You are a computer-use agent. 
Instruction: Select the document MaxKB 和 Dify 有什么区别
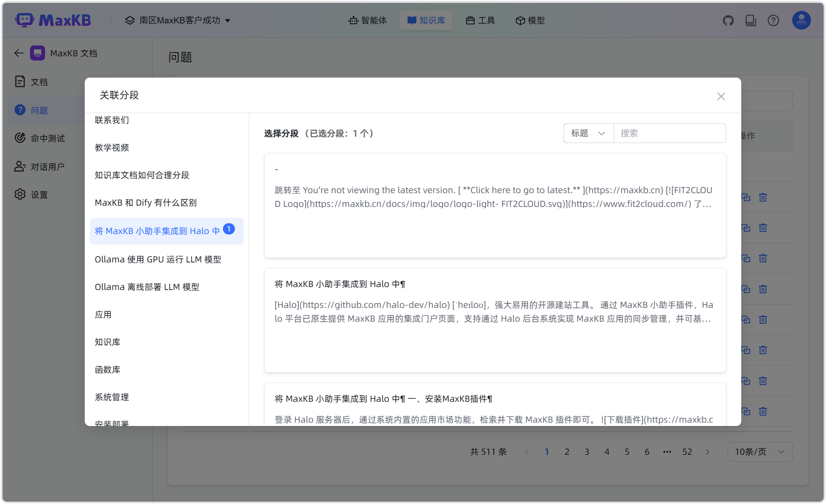click(x=146, y=203)
